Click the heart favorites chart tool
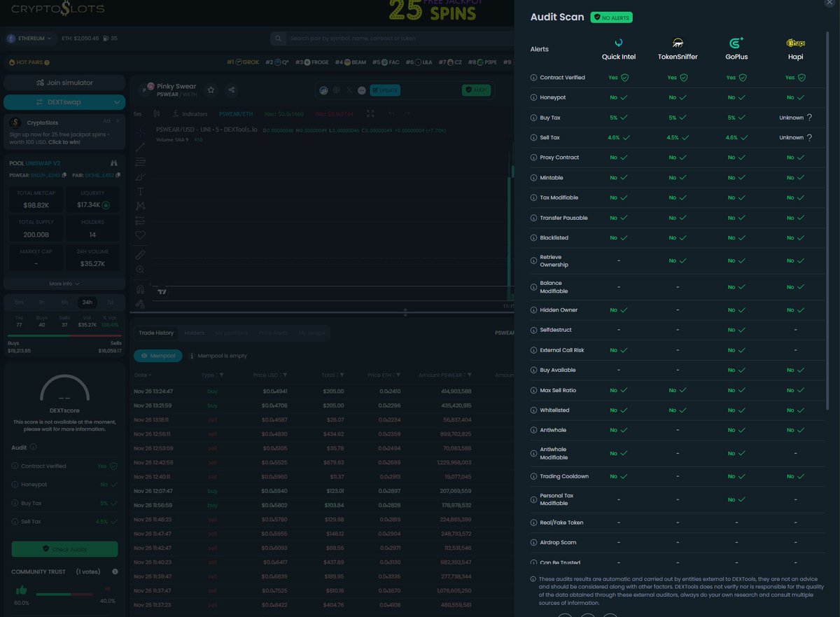Image resolution: width=840 pixels, height=617 pixels. tap(140, 235)
